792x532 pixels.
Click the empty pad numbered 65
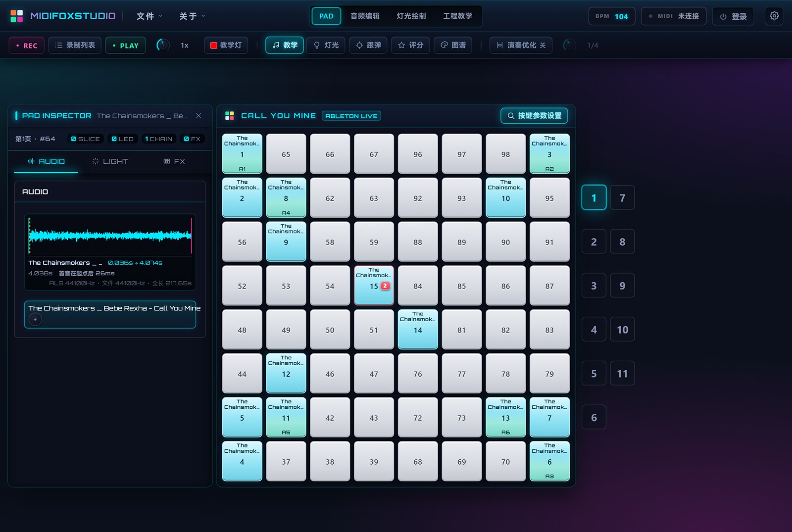click(286, 154)
